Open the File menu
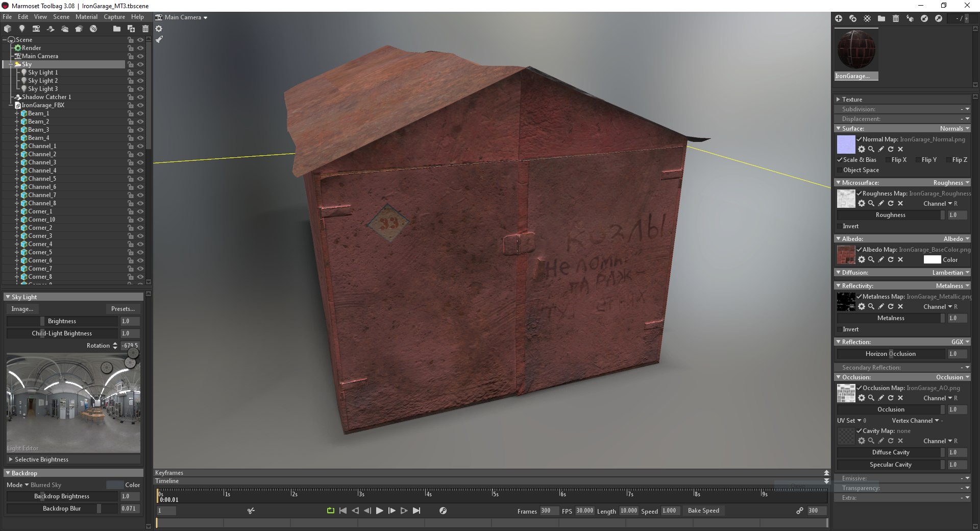This screenshot has height=531, width=980. tap(7, 17)
